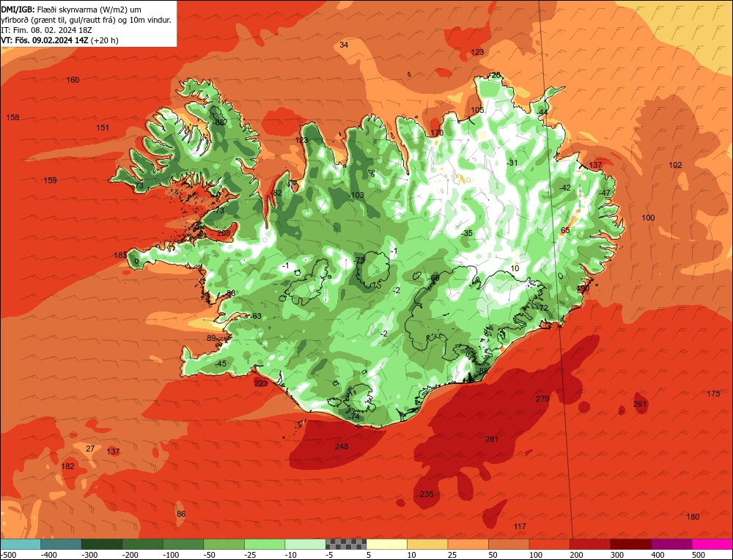Click the map value '-72'
This screenshot has height=560, width=733.
pyautogui.click(x=542, y=308)
